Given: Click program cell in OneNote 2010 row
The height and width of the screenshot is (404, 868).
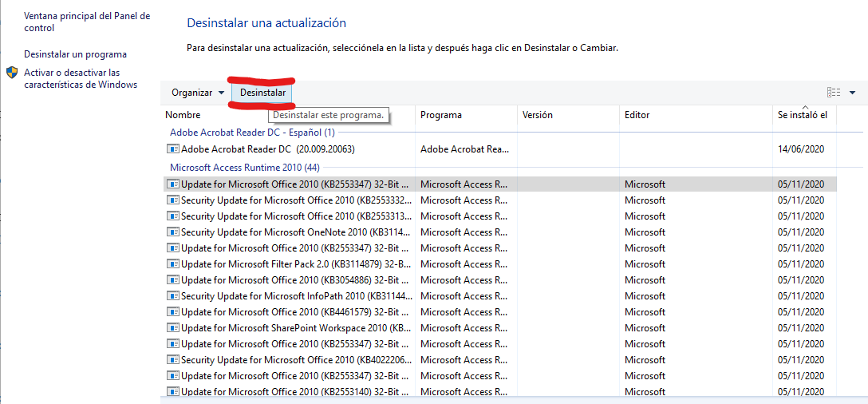Looking at the screenshot, I should point(464,232).
